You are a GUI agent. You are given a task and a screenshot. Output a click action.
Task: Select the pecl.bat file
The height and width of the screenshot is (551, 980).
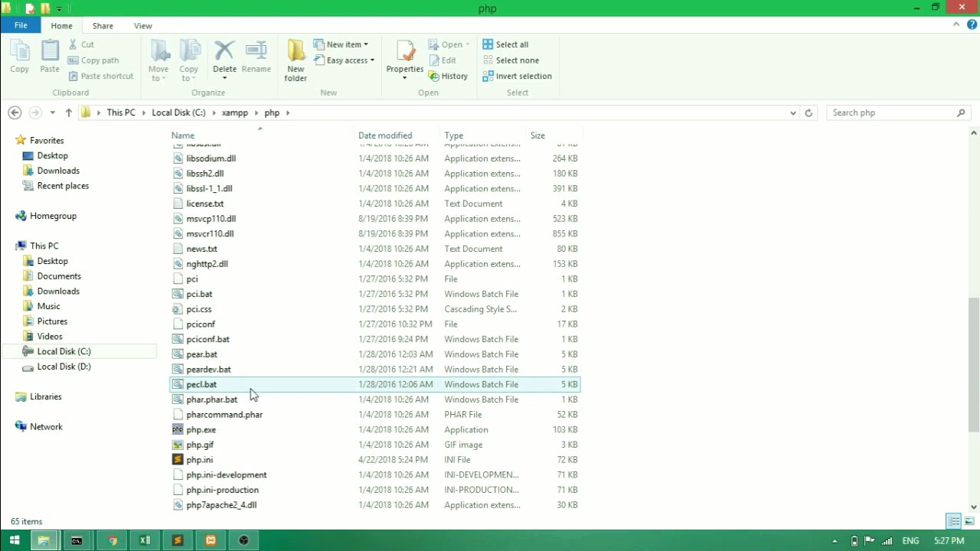375,384
